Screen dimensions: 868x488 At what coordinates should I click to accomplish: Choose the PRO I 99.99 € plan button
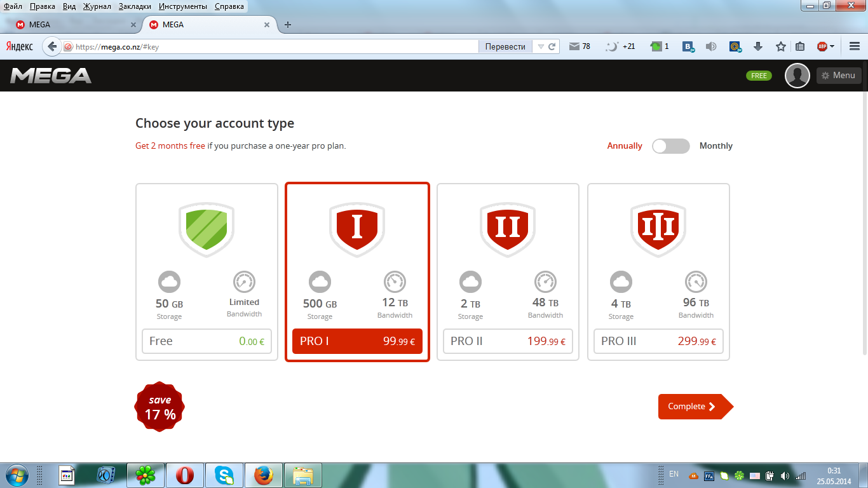[357, 341]
